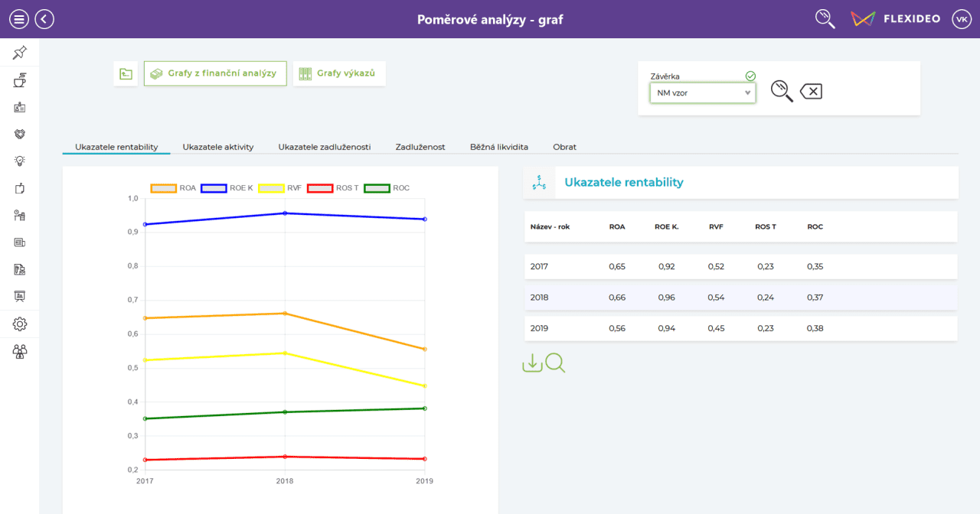The height and width of the screenshot is (514, 980).
Task: Click the Název - rok column header
Action: tap(550, 226)
